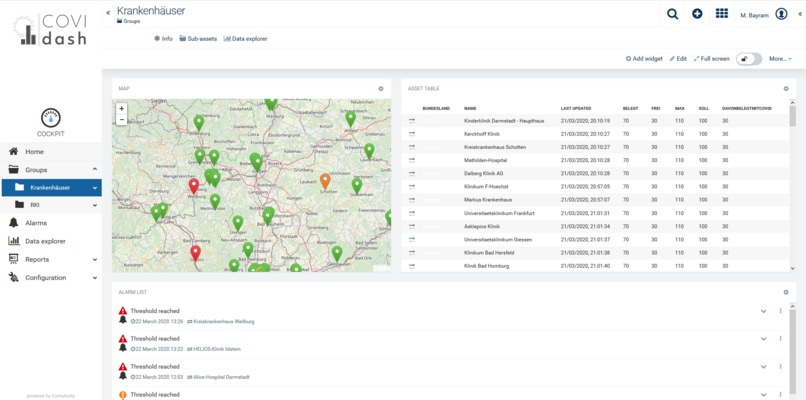Click the plus add icon in header
The height and width of the screenshot is (400, 806).
pos(697,14)
